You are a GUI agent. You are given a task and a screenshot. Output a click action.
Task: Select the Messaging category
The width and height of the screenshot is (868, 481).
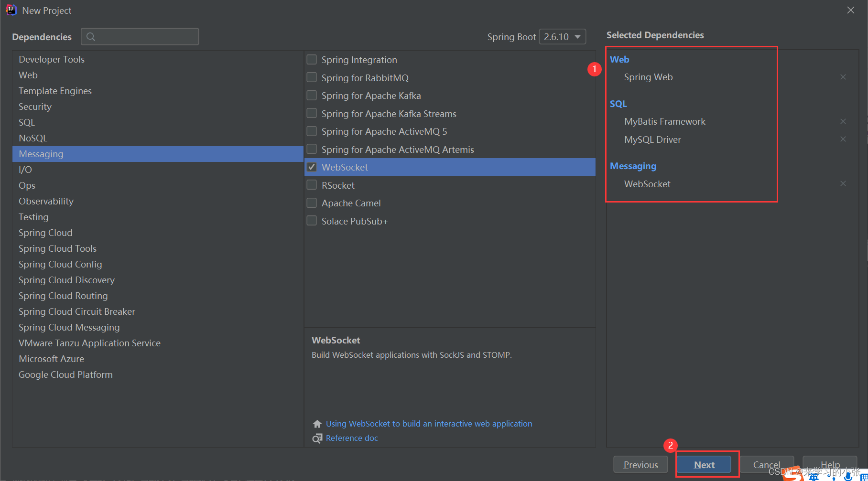click(158, 154)
